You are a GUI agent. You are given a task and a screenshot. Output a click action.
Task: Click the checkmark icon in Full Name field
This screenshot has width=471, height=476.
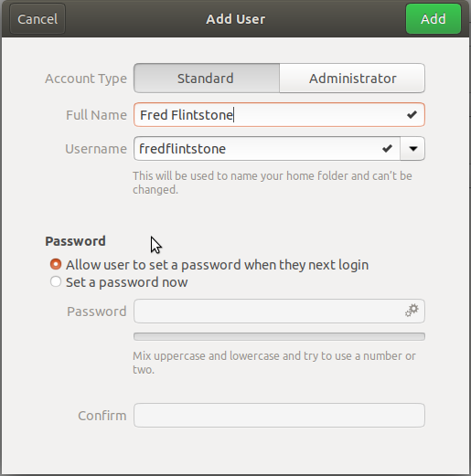point(412,115)
